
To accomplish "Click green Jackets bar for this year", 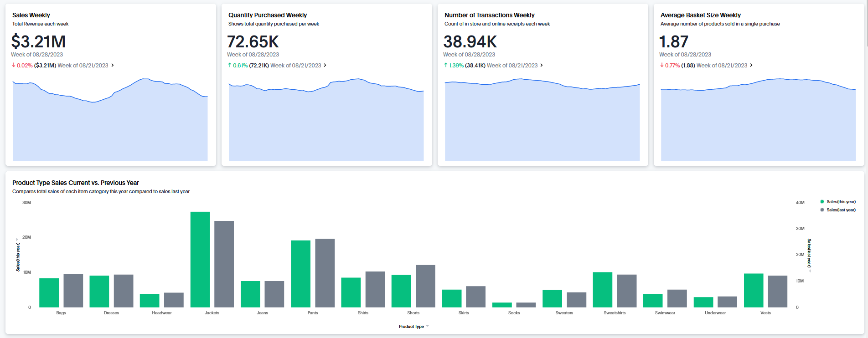I will (x=200, y=260).
